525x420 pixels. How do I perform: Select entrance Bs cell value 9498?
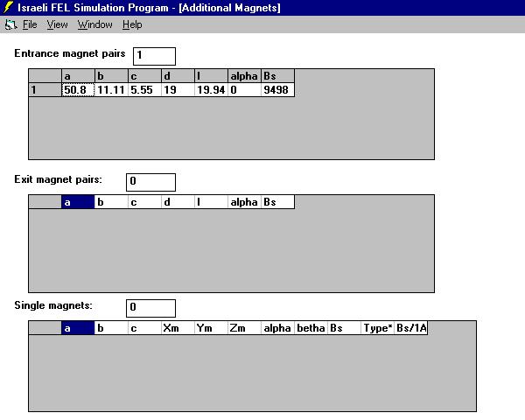pos(277,90)
